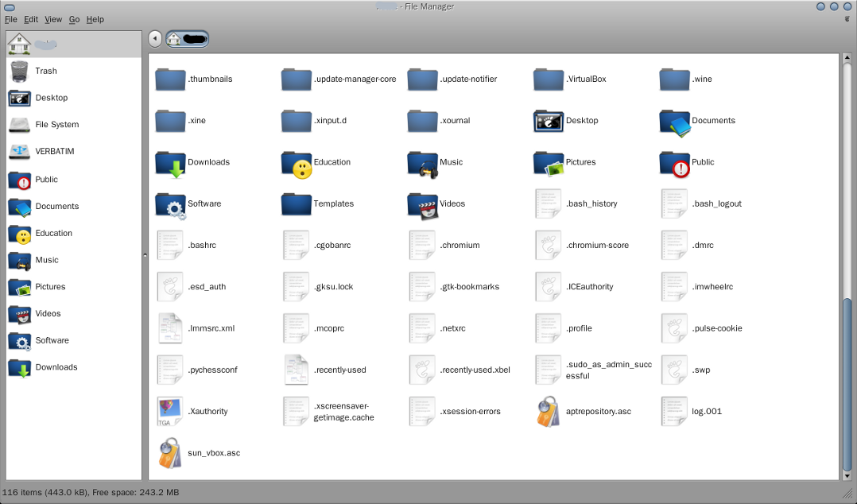
Task: Select the Templates folder icon
Action: (297, 204)
